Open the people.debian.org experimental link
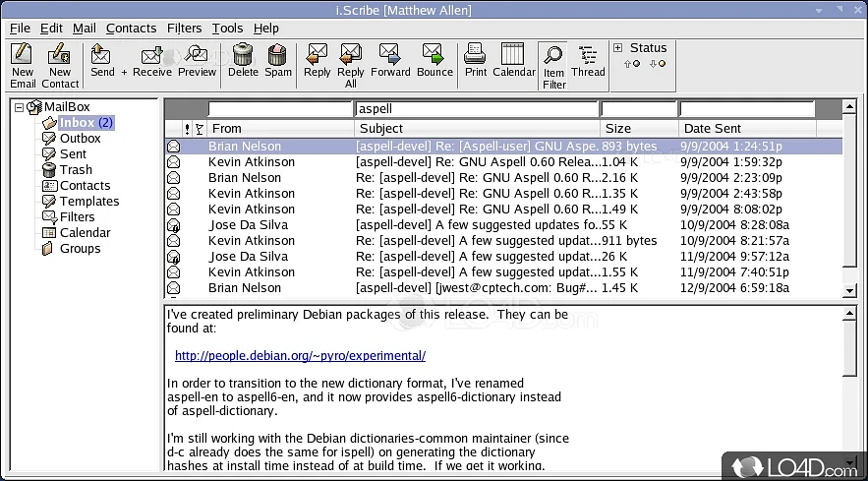This screenshot has width=868, height=481. point(300,356)
